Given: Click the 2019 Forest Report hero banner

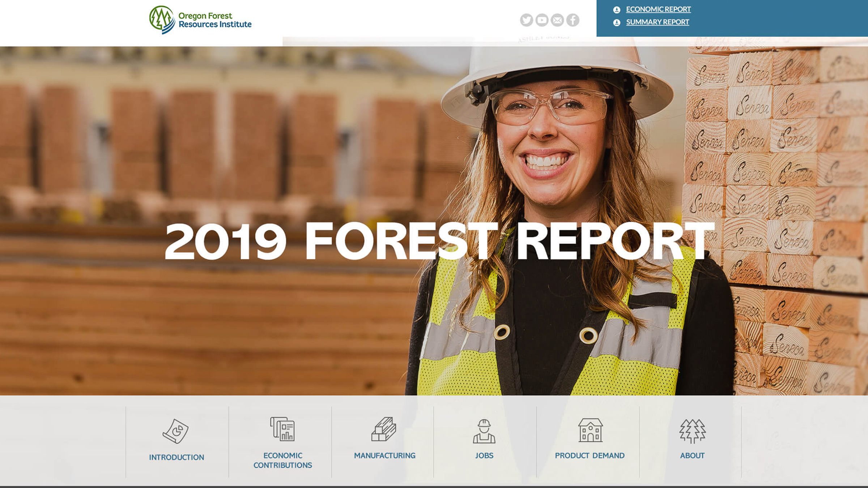Looking at the screenshot, I should 434,242.
